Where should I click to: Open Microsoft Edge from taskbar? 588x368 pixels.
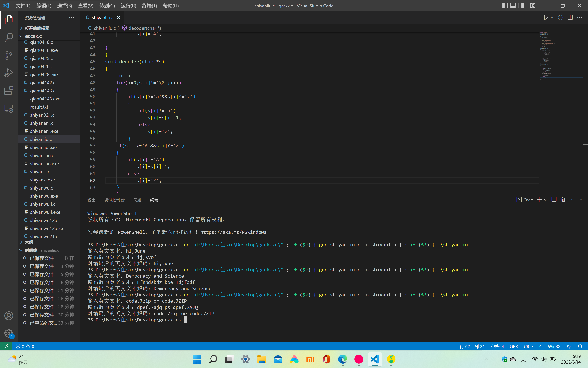(x=343, y=359)
